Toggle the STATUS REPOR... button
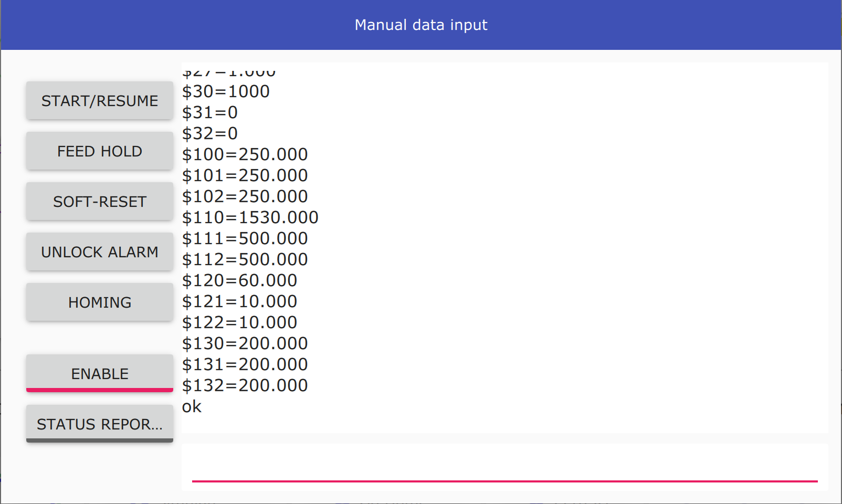Viewport: 842px width, 504px height. pos(100,424)
